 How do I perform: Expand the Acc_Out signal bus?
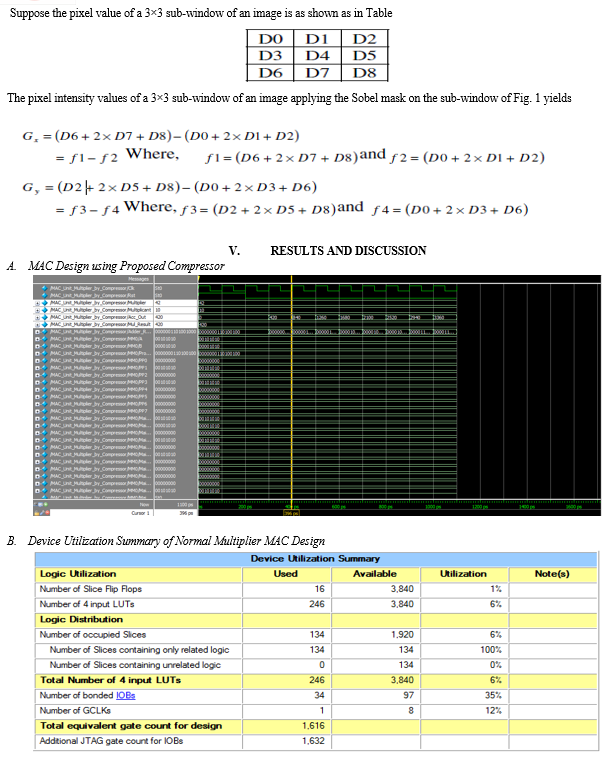(38, 317)
